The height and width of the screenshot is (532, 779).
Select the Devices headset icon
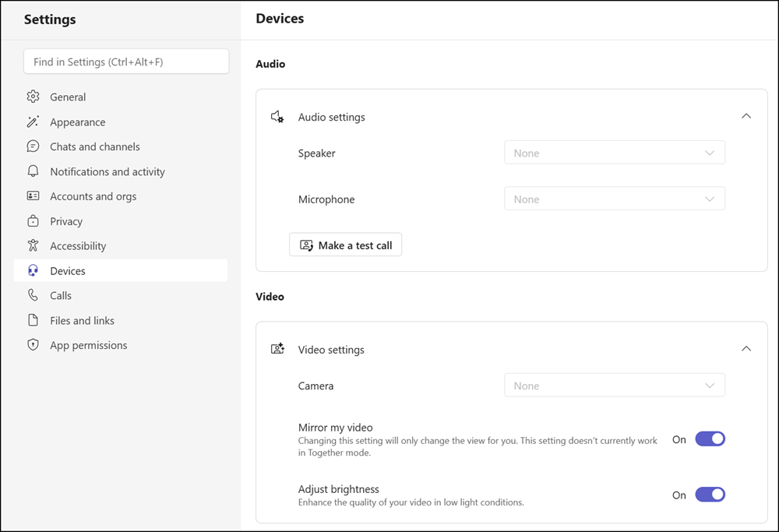[33, 270]
